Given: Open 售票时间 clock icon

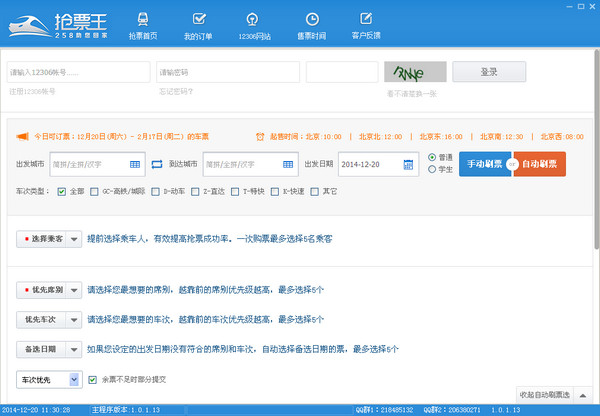Looking at the screenshot, I should pyautogui.click(x=312, y=20).
